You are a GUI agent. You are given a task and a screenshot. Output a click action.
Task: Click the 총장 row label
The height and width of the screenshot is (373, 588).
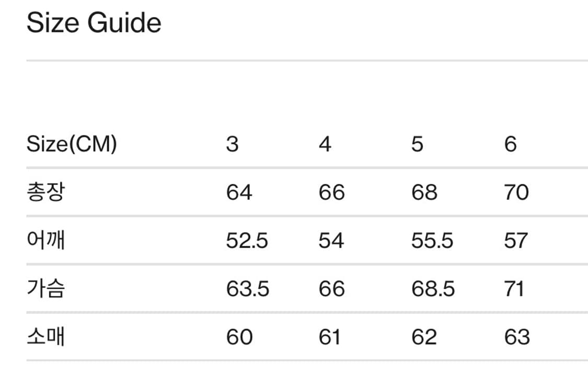point(45,193)
